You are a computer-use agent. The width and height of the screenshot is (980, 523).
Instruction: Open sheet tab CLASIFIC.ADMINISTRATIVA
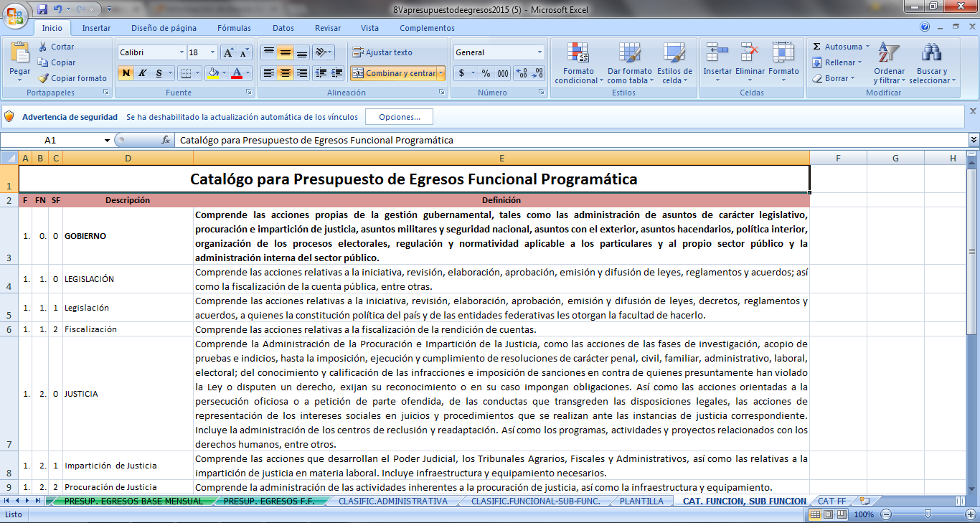click(x=393, y=501)
